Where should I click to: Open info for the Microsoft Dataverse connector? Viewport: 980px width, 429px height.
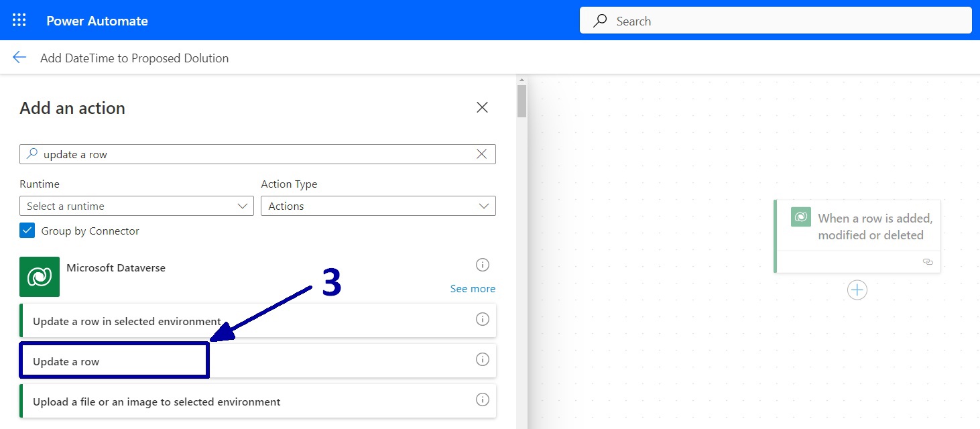click(483, 265)
